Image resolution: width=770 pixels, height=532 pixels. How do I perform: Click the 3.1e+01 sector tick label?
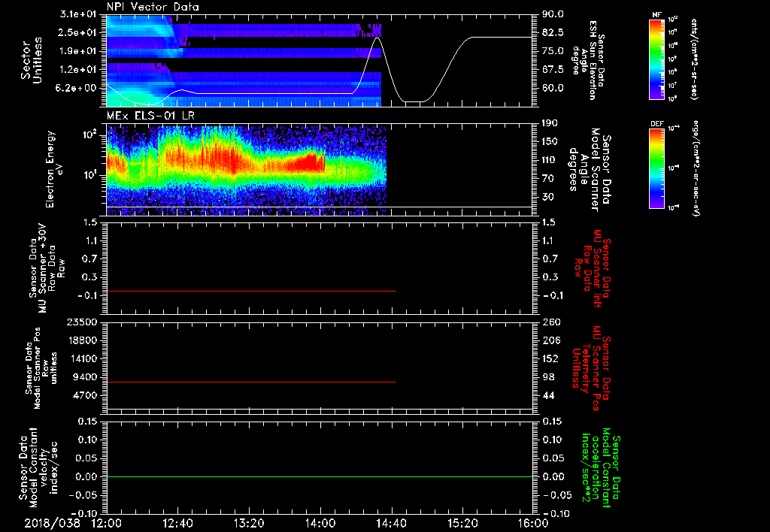click(78, 14)
